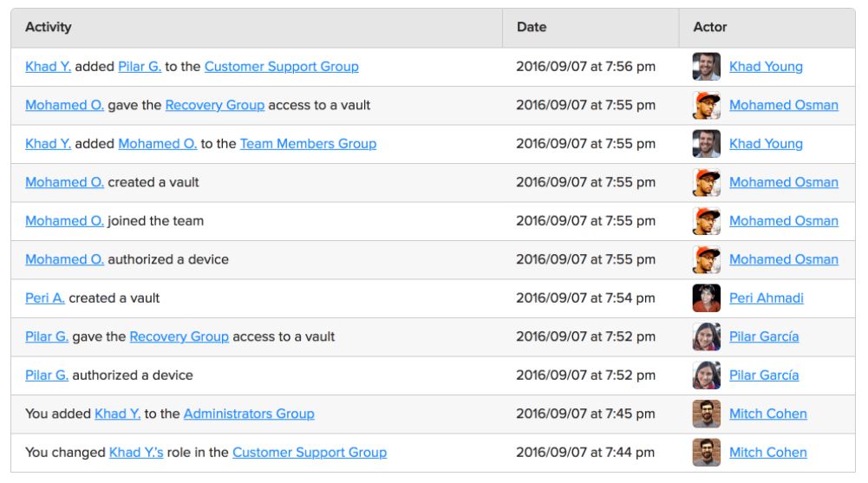Screen dimensions: 868x483
Task: Click Mohamed Osman's avatar in the joined the team row
Action: tap(707, 221)
